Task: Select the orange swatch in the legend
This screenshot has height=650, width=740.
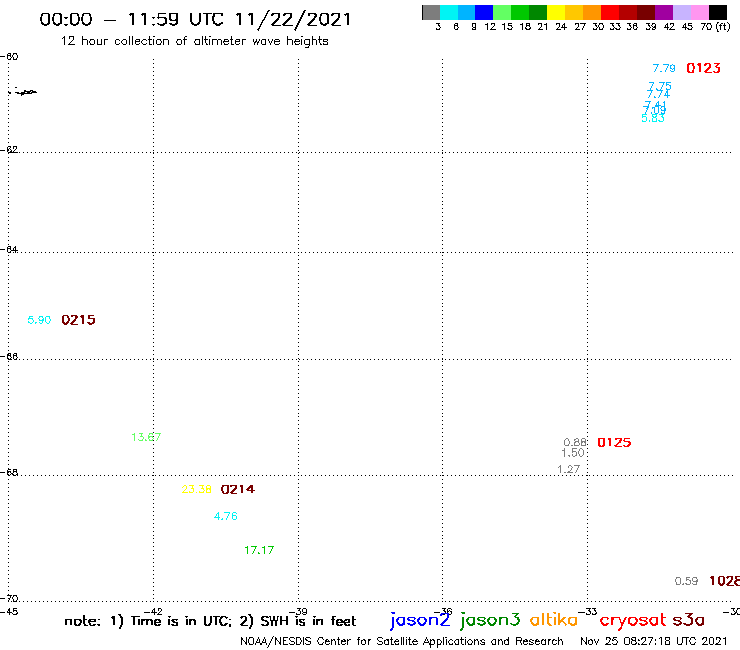Action: click(x=592, y=12)
